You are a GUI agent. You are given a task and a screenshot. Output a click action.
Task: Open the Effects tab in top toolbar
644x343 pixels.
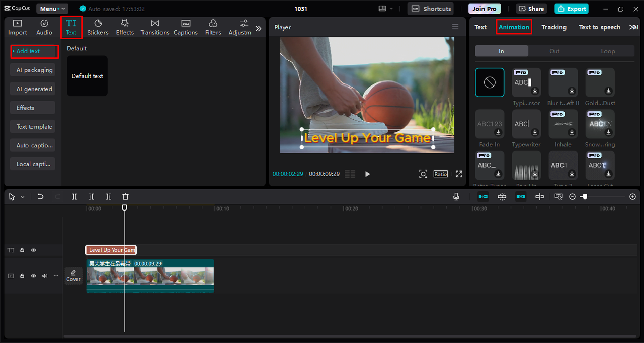click(125, 27)
